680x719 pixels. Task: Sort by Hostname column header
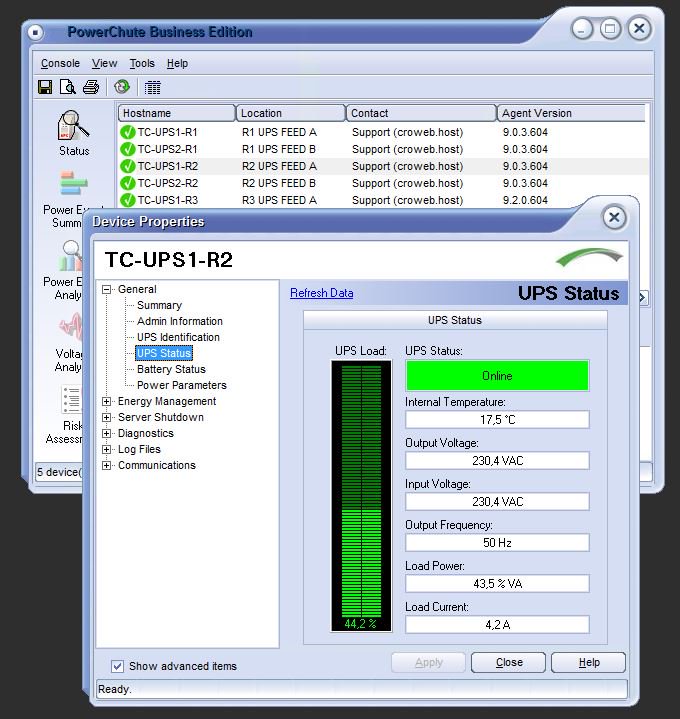[176, 113]
